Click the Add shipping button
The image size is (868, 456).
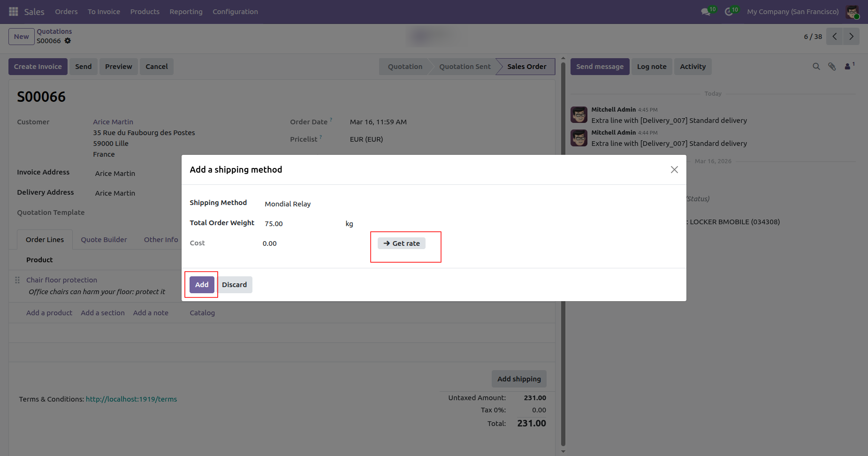coord(519,379)
